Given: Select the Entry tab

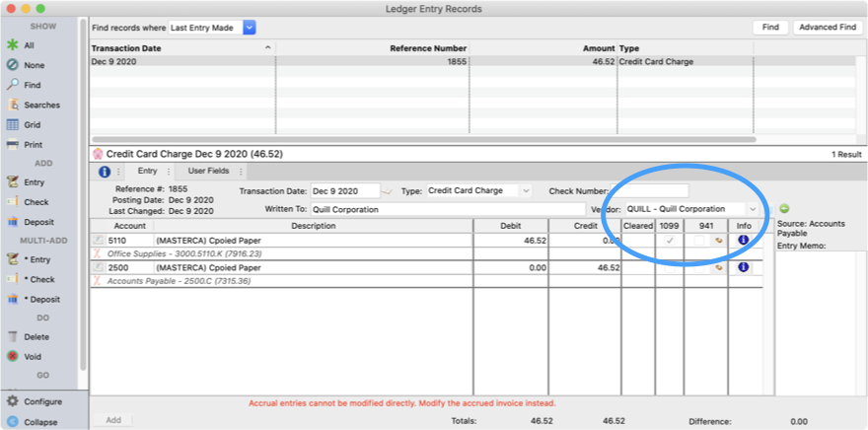Looking at the screenshot, I should click(x=147, y=171).
